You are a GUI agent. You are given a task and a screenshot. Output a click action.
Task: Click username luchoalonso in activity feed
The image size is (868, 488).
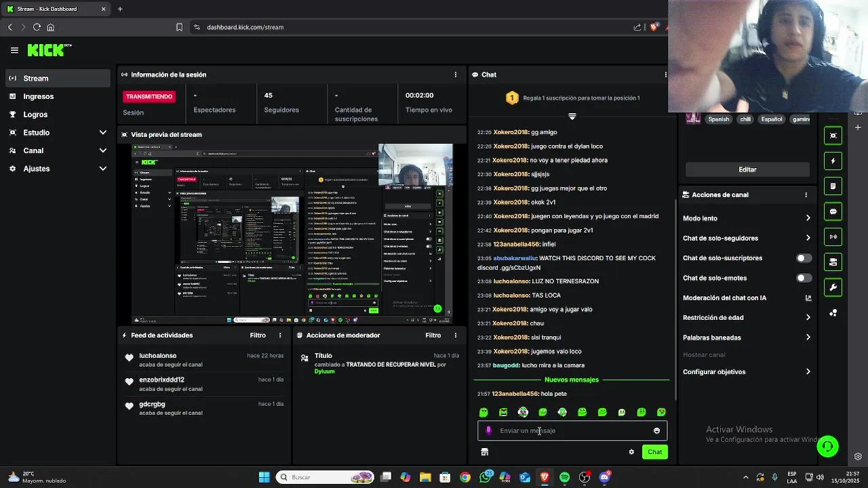(x=158, y=356)
